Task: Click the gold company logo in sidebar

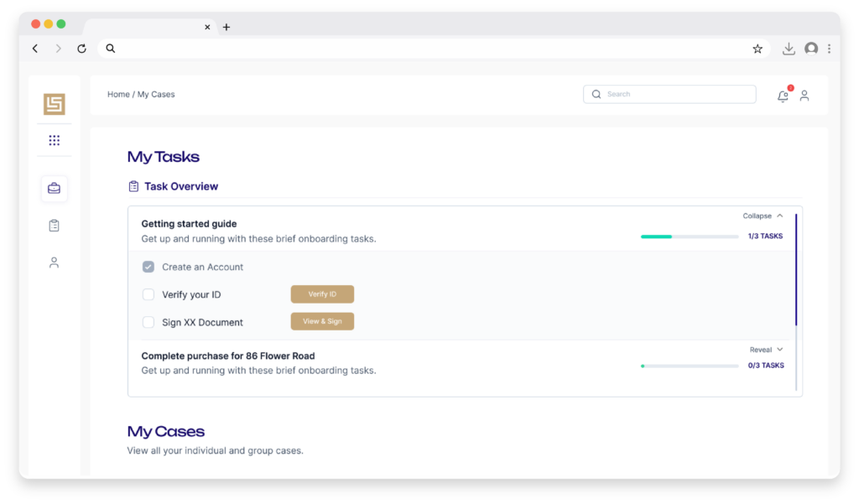Action: pyautogui.click(x=55, y=104)
